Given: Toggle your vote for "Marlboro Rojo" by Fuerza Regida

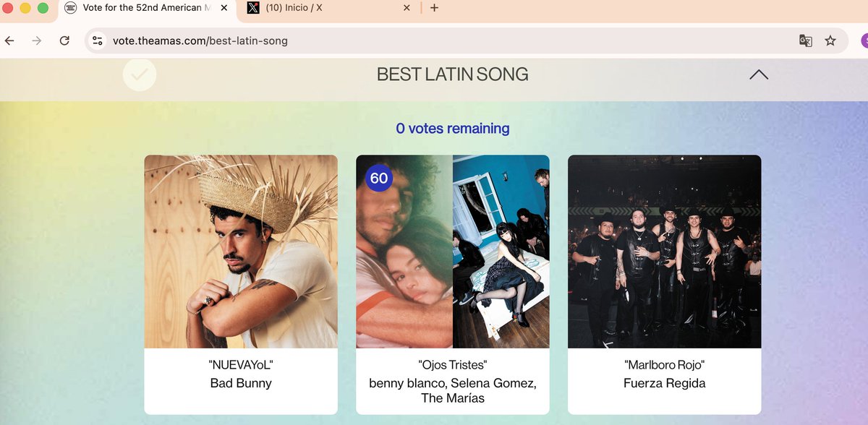Looking at the screenshot, I should (664, 250).
